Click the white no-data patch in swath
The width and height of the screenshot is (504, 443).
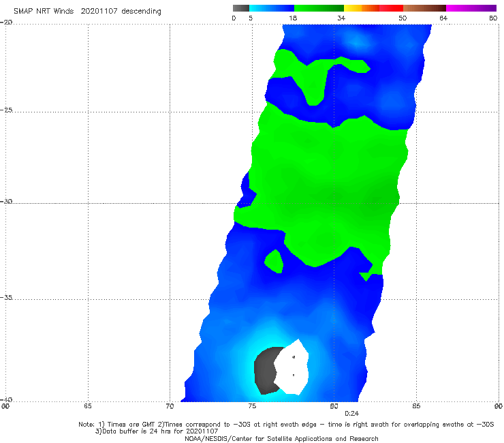[x=292, y=368]
